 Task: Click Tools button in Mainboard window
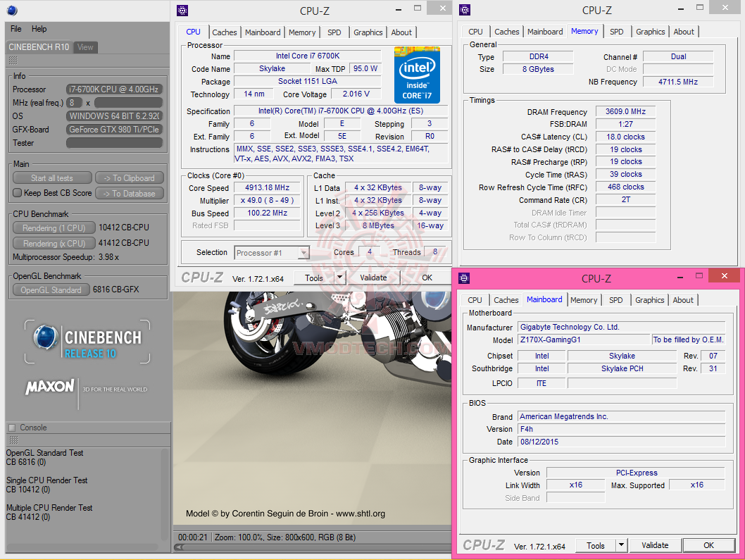pos(595,545)
